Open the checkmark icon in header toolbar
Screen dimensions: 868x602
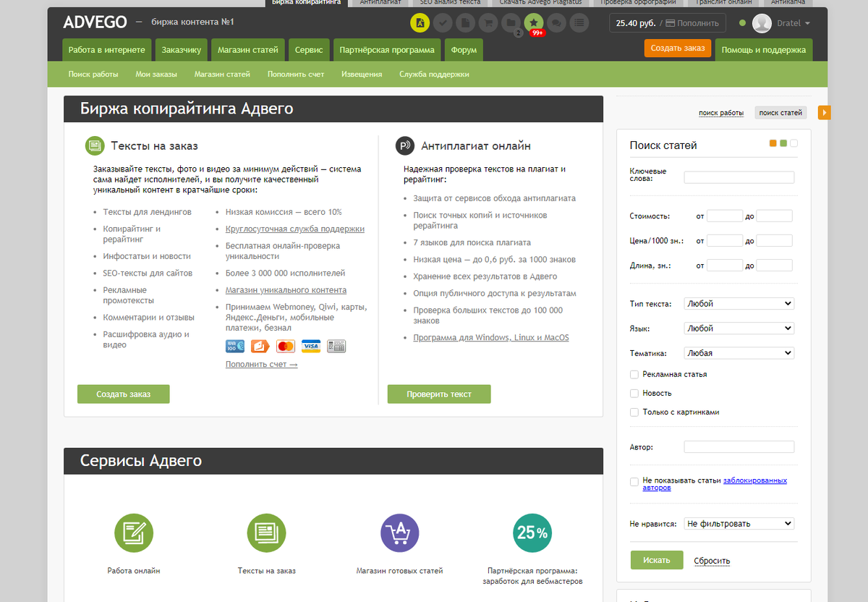443,23
